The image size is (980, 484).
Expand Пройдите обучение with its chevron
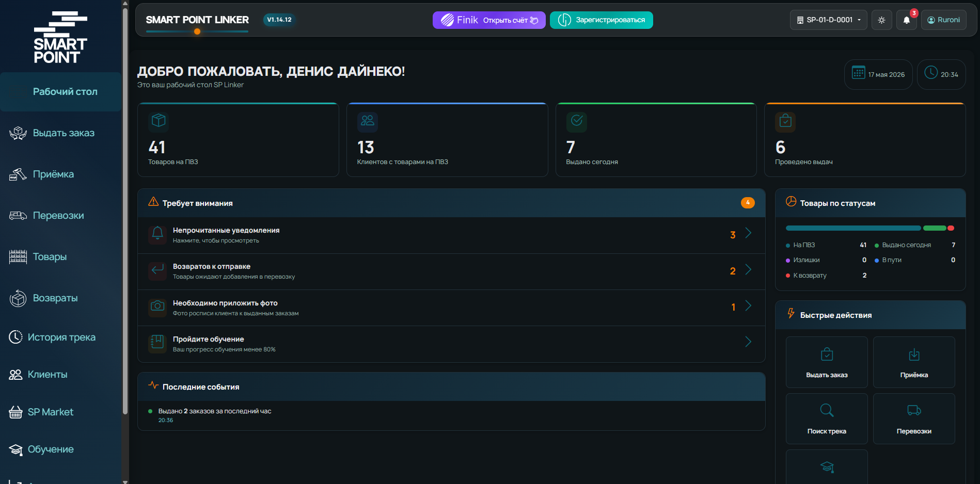[x=748, y=342]
